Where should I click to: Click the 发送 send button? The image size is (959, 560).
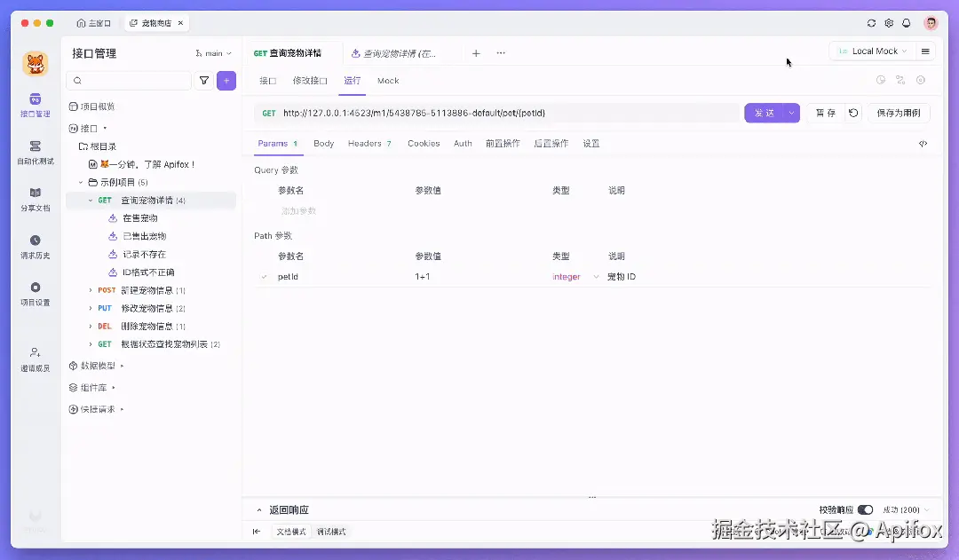point(764,113)
